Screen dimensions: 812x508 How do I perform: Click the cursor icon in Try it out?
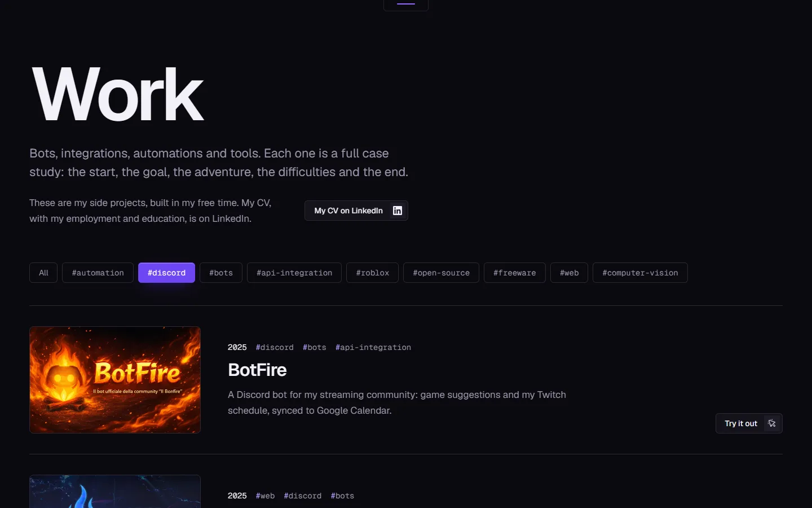pyautogui.click(x=772, y=423)
